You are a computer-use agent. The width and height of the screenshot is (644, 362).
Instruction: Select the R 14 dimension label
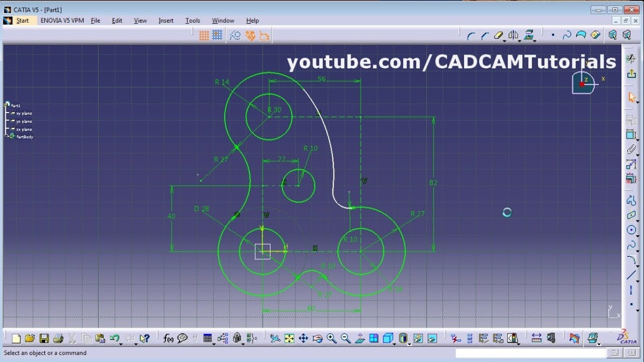tap(222, 82)
